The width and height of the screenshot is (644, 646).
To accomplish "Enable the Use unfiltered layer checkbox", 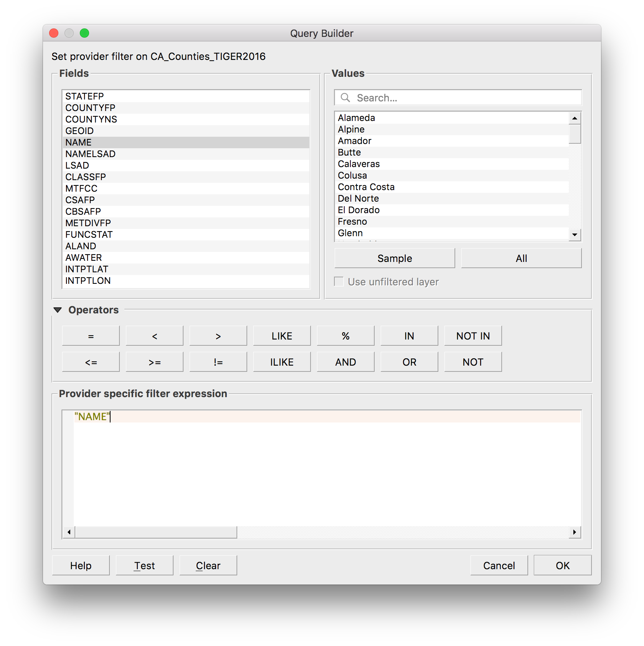I will [339, 282].
